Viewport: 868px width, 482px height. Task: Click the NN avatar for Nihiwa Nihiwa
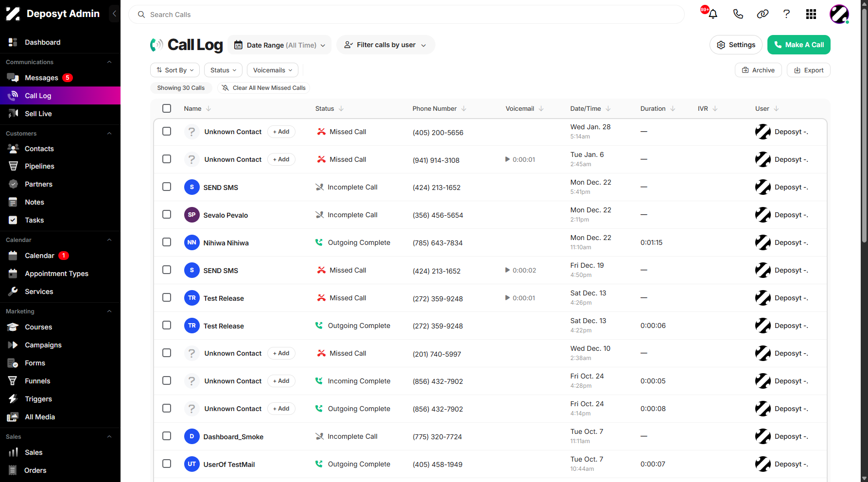coord(191,242)
